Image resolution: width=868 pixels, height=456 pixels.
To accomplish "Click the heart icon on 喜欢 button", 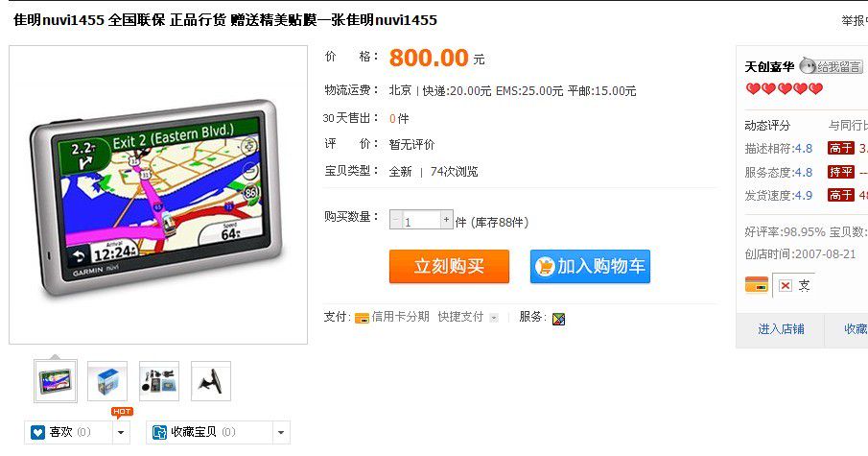I will coord(37,432).
